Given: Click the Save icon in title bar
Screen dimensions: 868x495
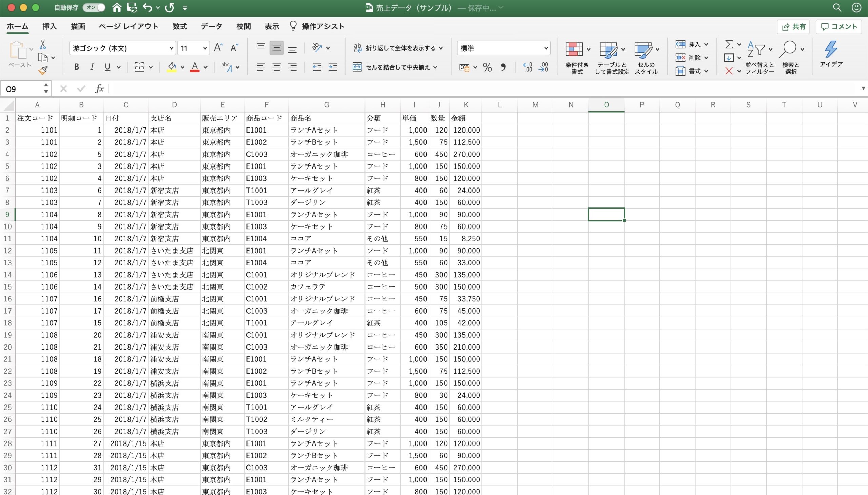Looking at the screenshot, I should coord(132,7).
